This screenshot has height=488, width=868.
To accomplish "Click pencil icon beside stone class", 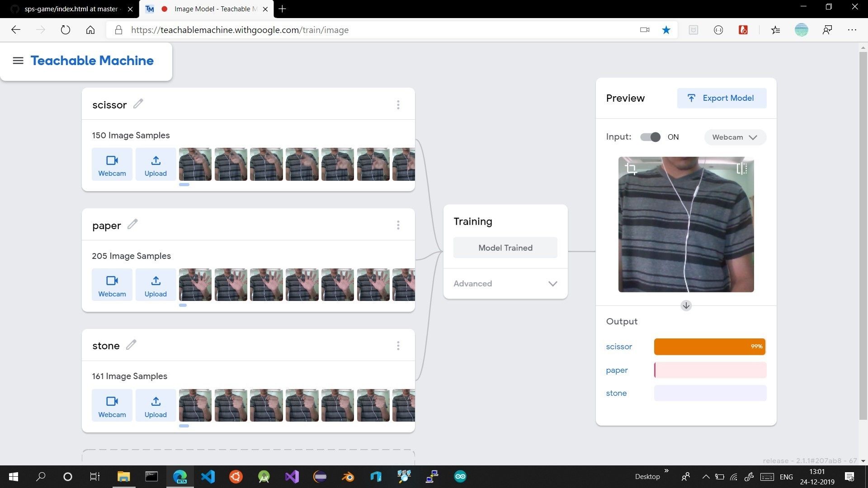I will point(131,345).
